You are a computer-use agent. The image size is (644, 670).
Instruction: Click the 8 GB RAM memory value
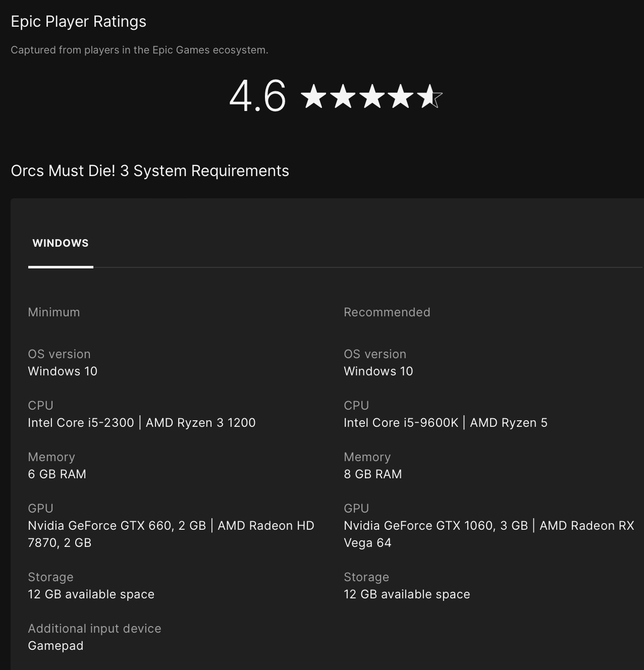(x=373, y=474)
